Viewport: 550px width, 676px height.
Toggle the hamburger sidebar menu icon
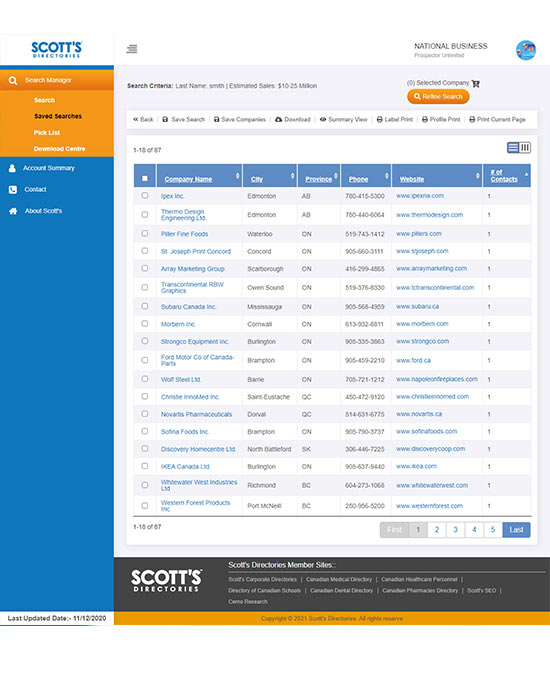click(x=132, y=49)
